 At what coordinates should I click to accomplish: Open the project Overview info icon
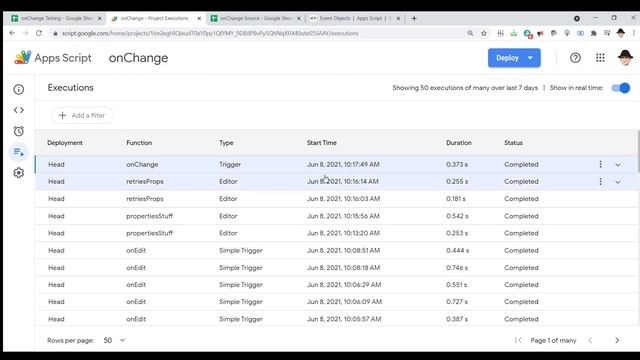(x=18, y=89)
